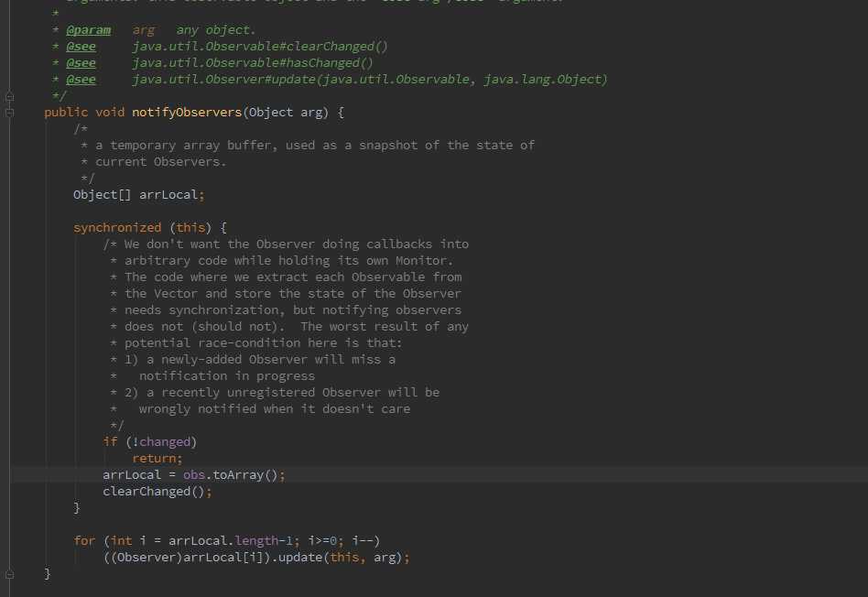The width and height of the screenshot is (868, 597).
Task: Click comment 'notification in progress'
Action: [x=226, y=376]
